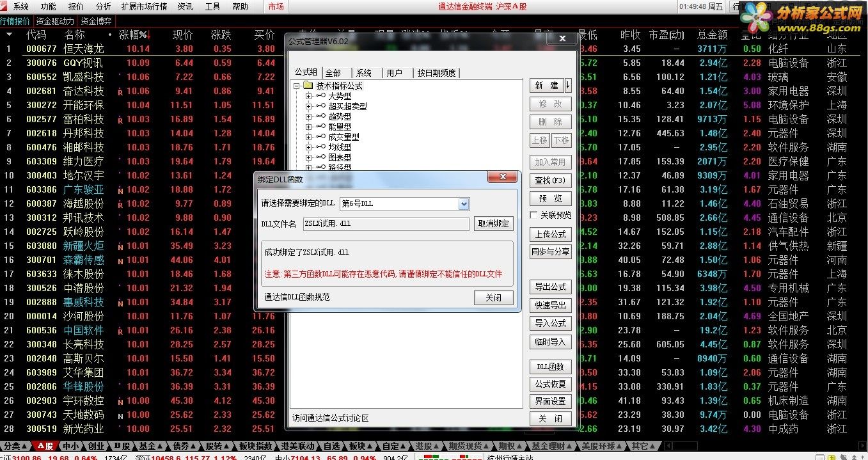
Task: Expand the 大势型 tree node
Action: 309,96
